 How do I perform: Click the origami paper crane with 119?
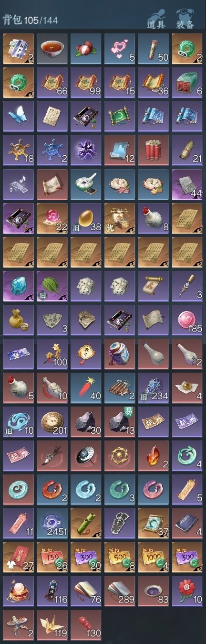[x=52, y=625]
